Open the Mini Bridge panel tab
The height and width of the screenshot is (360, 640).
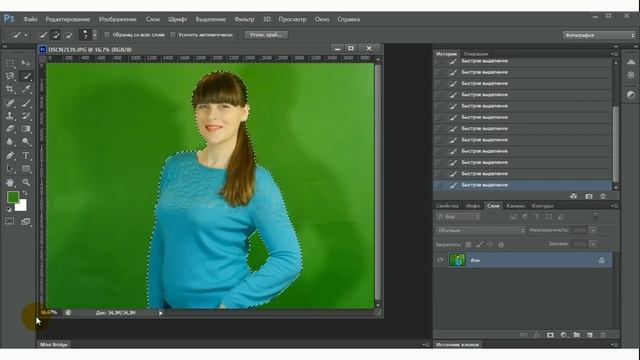click(54, 345)
